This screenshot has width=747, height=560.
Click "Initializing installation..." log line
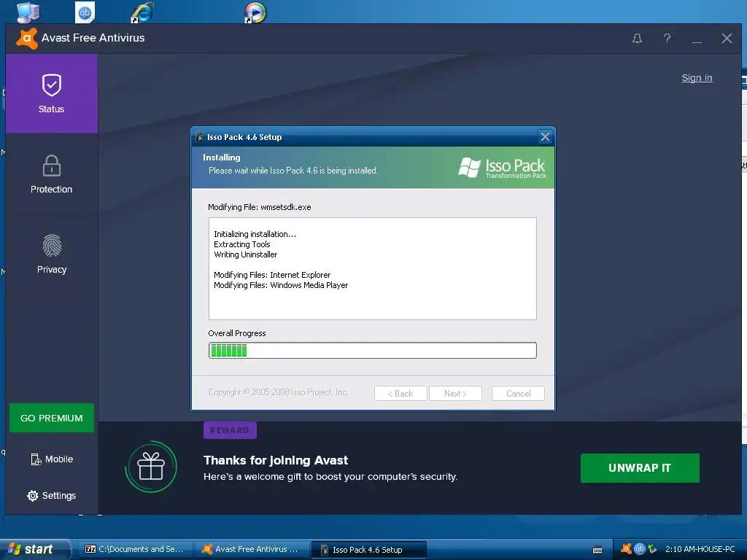(255, 234)
